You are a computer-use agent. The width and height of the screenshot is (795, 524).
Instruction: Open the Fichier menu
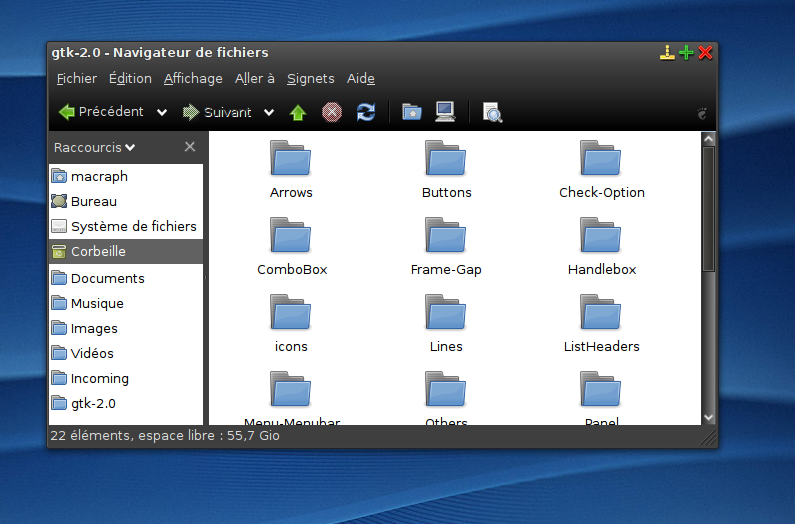tap(77, 79)
